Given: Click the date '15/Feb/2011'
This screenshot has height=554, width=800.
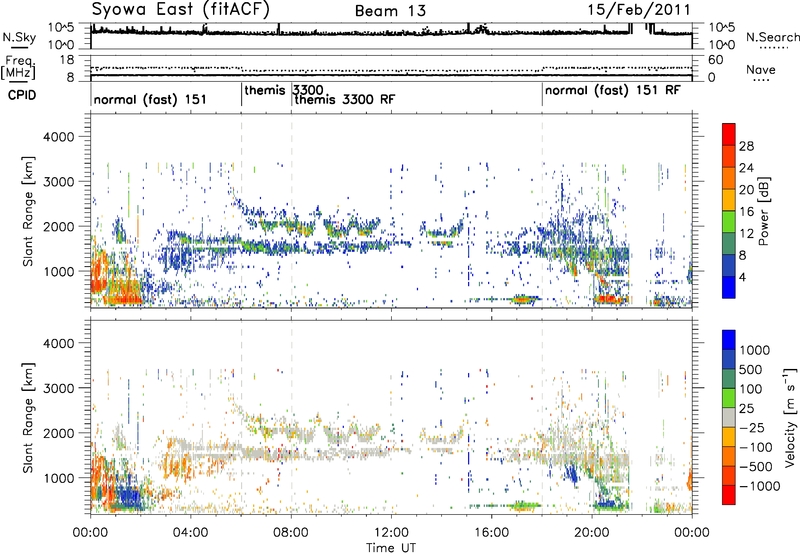Looking at the screenshot, I should point(639,9).
